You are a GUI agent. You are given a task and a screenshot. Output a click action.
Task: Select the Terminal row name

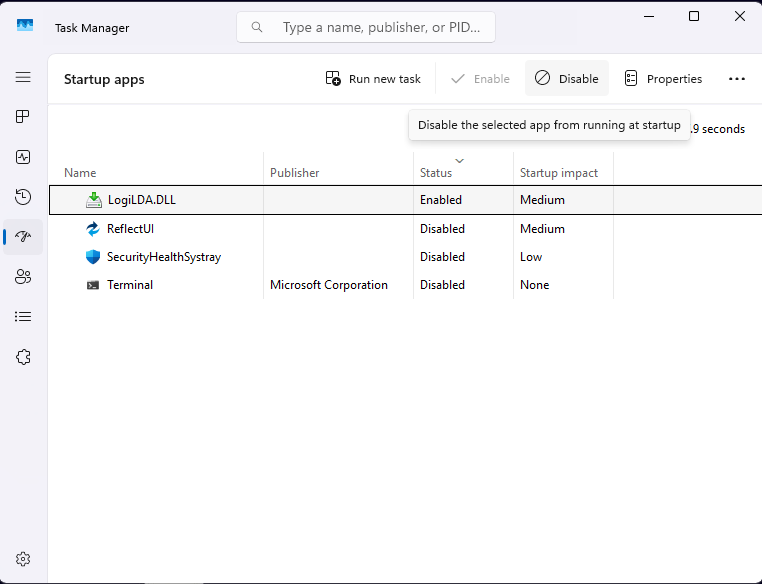click(130, 285)
